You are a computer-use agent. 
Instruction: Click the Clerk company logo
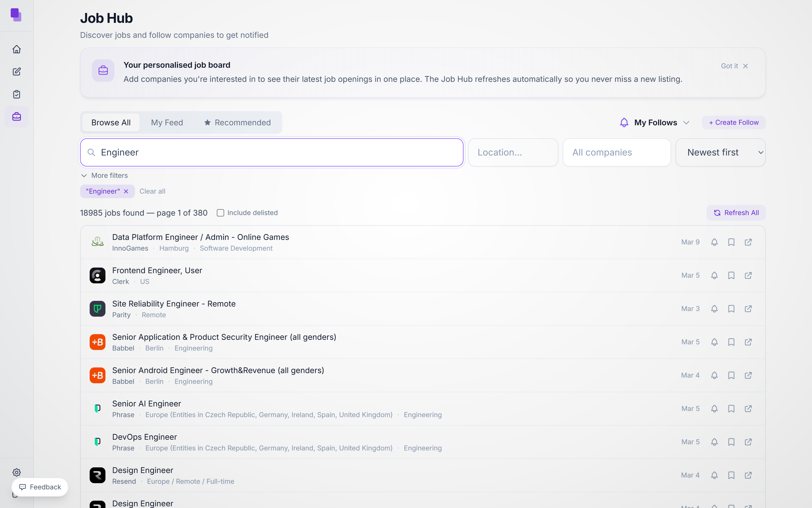[97, 275]
